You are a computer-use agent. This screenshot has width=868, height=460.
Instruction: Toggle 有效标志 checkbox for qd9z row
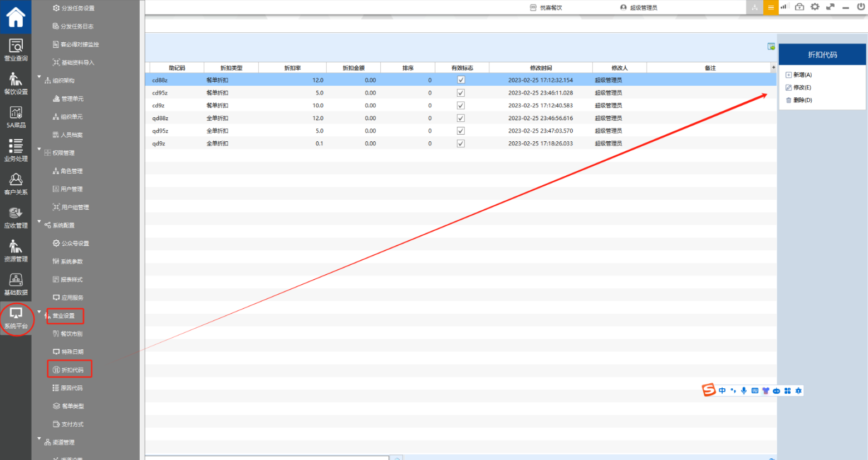[461, 144]
